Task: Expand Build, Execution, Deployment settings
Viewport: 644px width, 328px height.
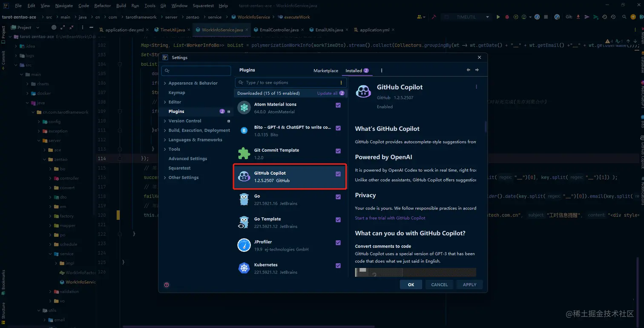Action: [165, 130]
